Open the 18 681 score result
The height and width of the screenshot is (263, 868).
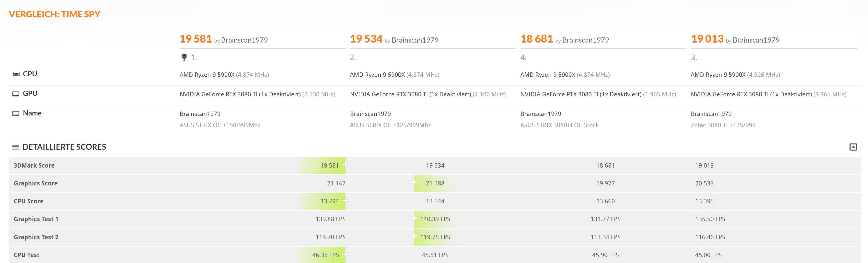click(537, 39)
